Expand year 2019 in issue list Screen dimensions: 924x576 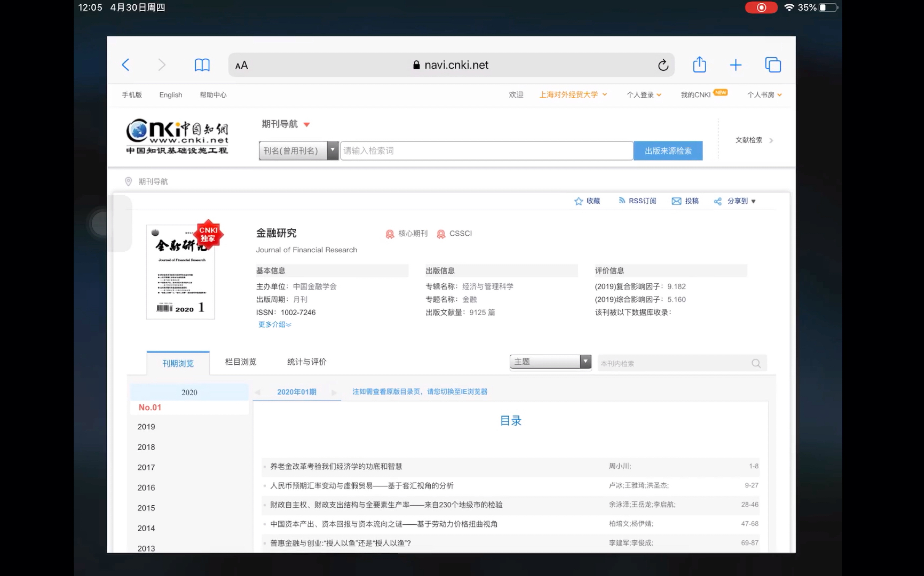146,427
